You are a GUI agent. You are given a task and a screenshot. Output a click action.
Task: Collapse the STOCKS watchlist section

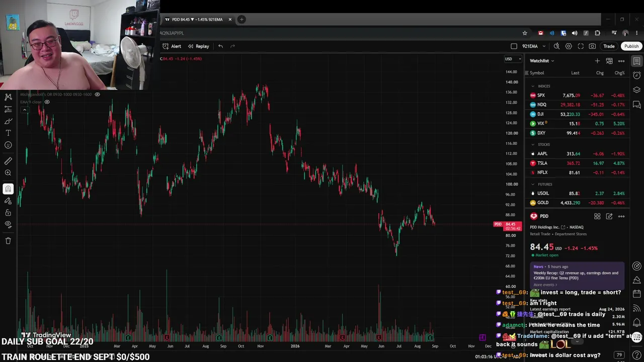click(533, 144)
